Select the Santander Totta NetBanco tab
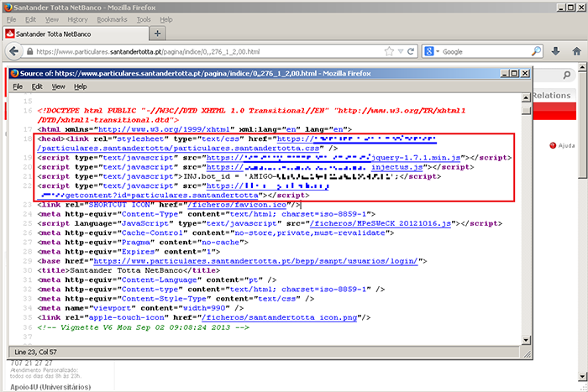This screenshot has height=392, width=588. click(76, 34)
